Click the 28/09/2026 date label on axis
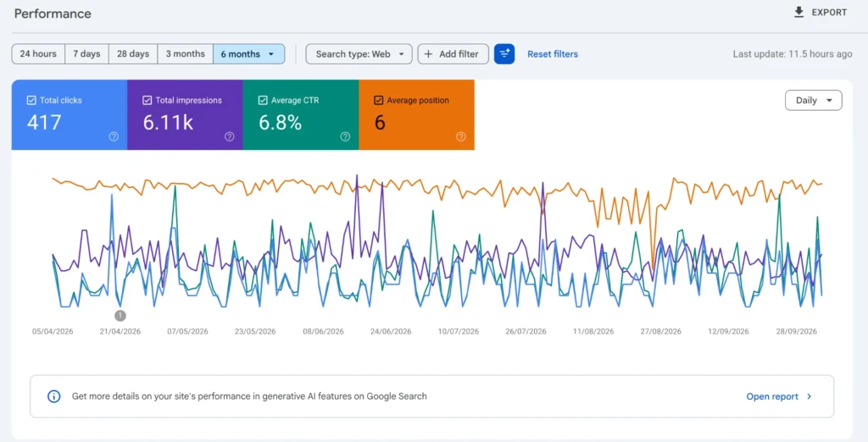 (796, 331)
